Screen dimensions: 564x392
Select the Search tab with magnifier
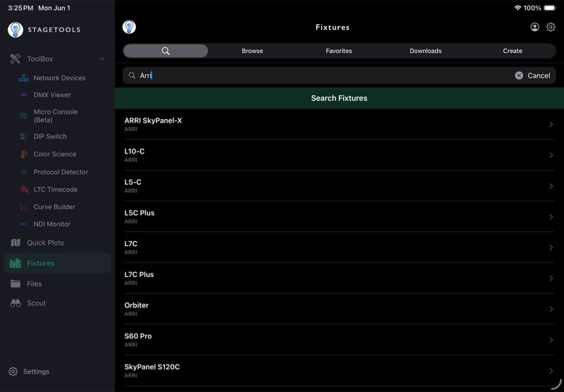[x=166, y=51]
